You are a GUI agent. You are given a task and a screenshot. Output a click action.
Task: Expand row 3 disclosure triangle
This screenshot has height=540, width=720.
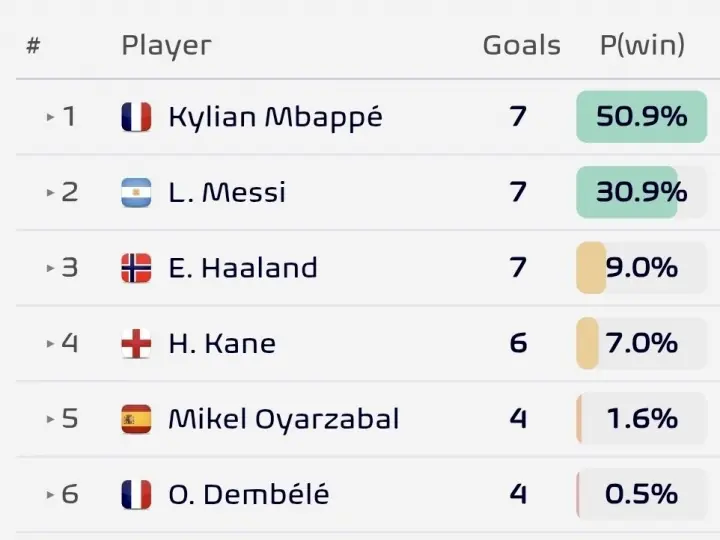pyautogui.click(x=51, y=268)
